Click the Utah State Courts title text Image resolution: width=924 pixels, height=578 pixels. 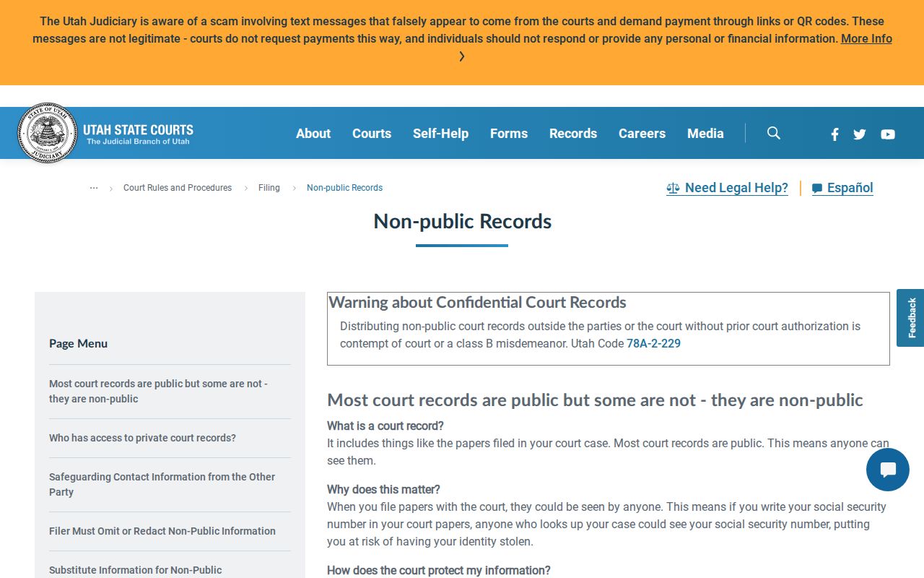[138, 130]
